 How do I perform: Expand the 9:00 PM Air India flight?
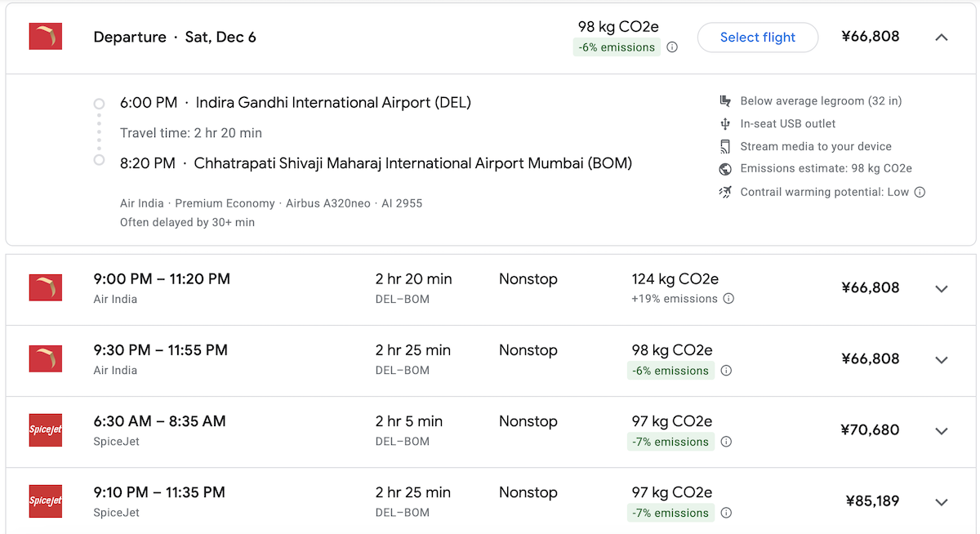(x=941, y=288)
